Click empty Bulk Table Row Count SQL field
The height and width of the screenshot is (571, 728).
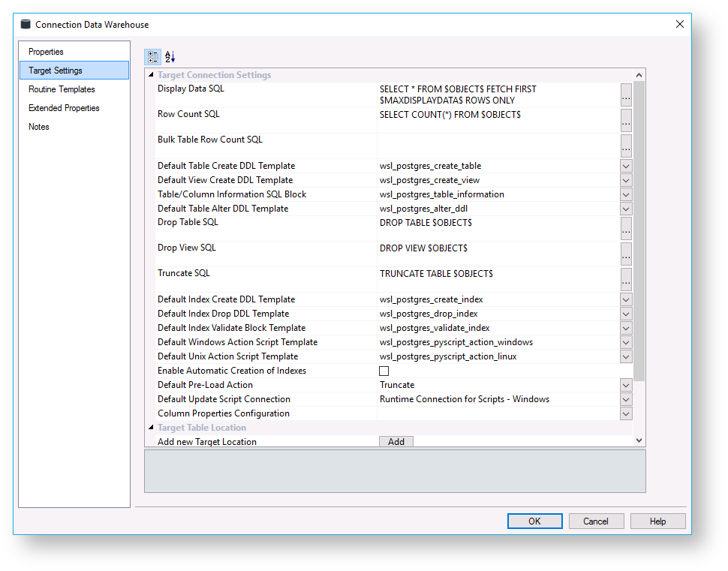click(498, 146)
